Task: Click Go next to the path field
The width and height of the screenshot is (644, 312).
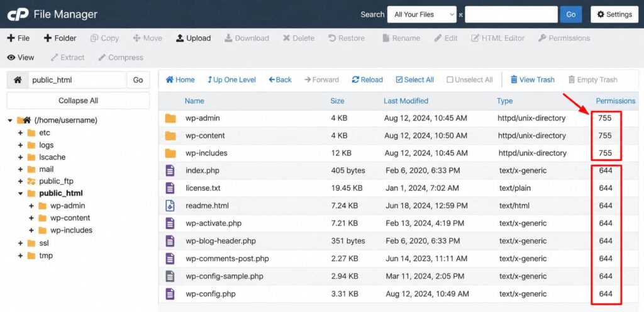Action: click(138, 80)
